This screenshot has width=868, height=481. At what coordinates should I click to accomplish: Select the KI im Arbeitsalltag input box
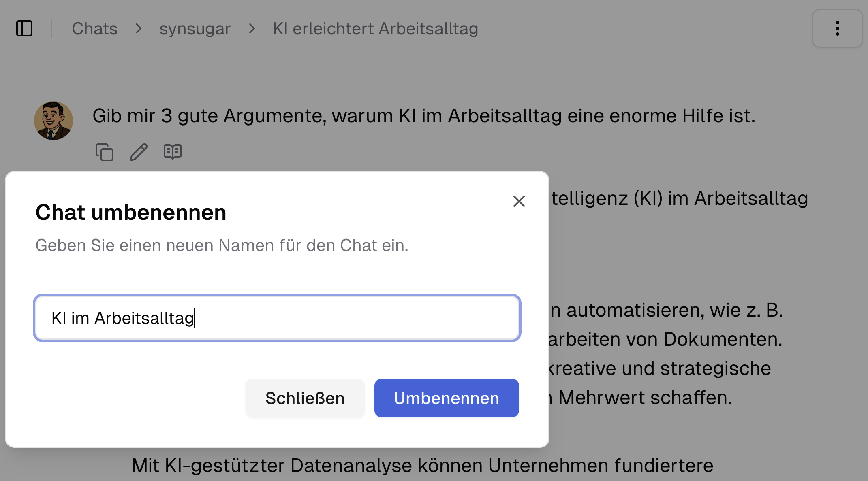277,318
